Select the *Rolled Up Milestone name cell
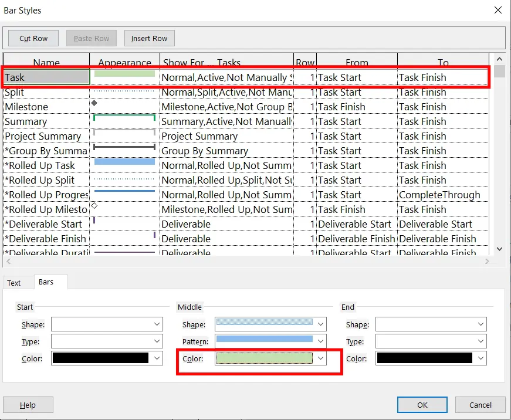The height and width of the screenshot is (420, 511). click(46, 209)
